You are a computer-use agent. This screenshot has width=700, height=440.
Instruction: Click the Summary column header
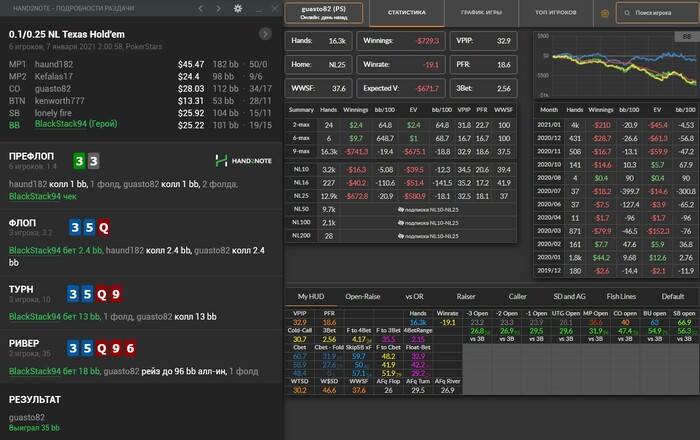click(x=301, y=110)
